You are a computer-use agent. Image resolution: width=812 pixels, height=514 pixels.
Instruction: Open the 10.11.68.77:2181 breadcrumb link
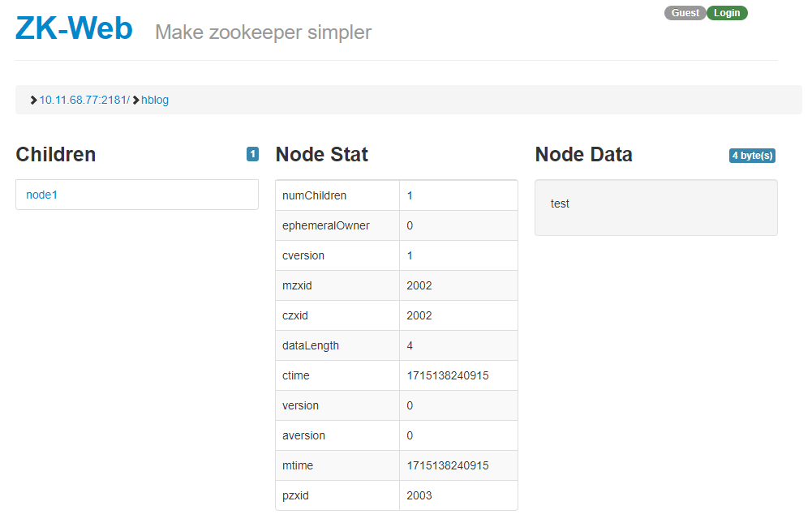(x=84, y=100)
